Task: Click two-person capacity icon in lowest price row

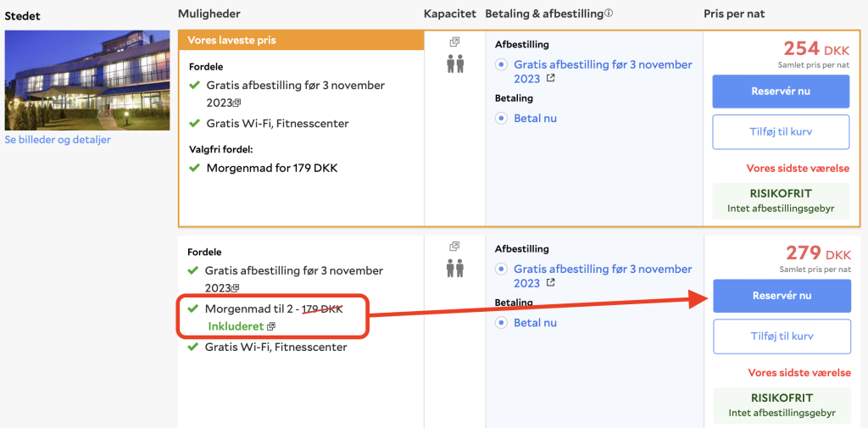Action: pyautogui.click(x=455, y=64)
